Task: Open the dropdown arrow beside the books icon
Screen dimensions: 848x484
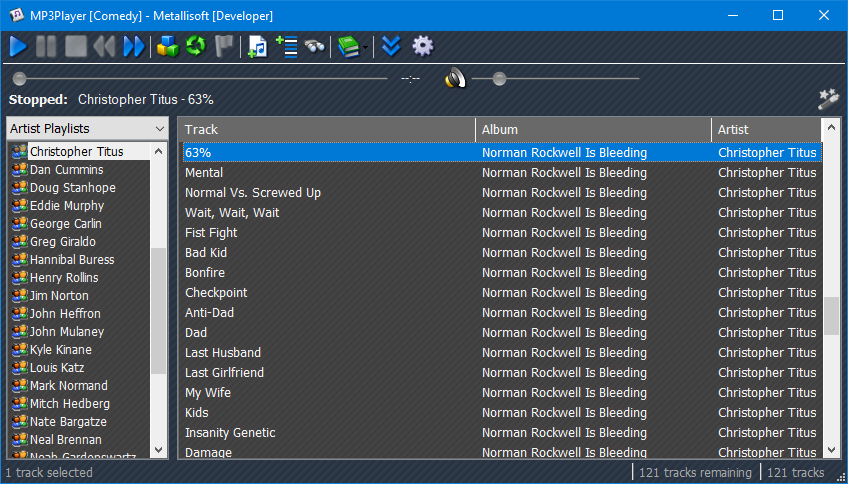Action: click(366, 47)
